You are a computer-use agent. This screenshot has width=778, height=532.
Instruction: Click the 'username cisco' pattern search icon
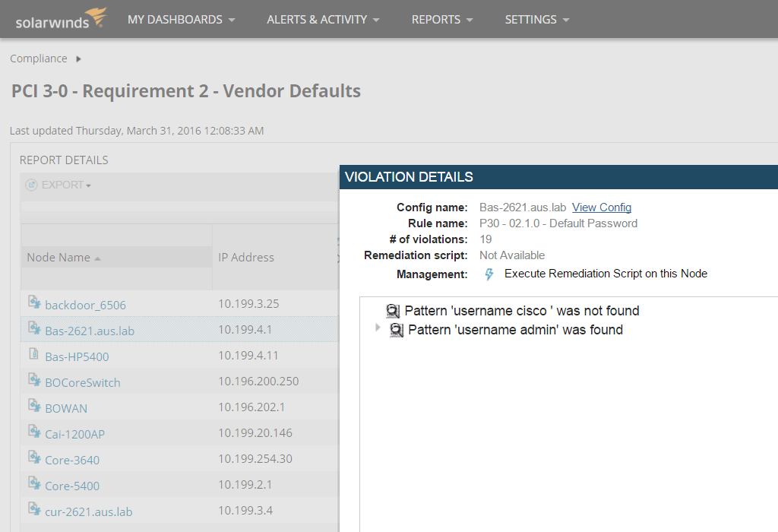pos(393,311)
